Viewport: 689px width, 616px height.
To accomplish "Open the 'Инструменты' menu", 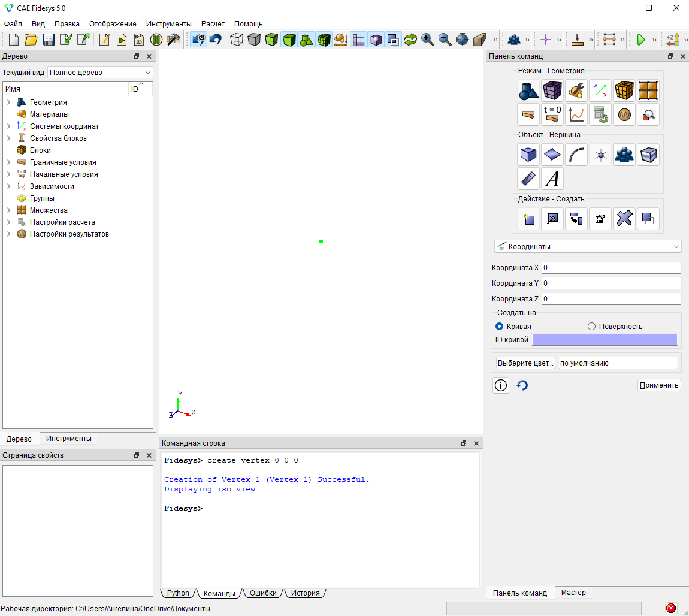I will [169, 24].
